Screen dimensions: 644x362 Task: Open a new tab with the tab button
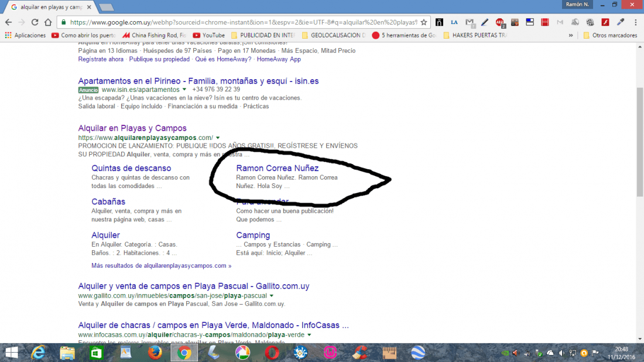[107, 8]
